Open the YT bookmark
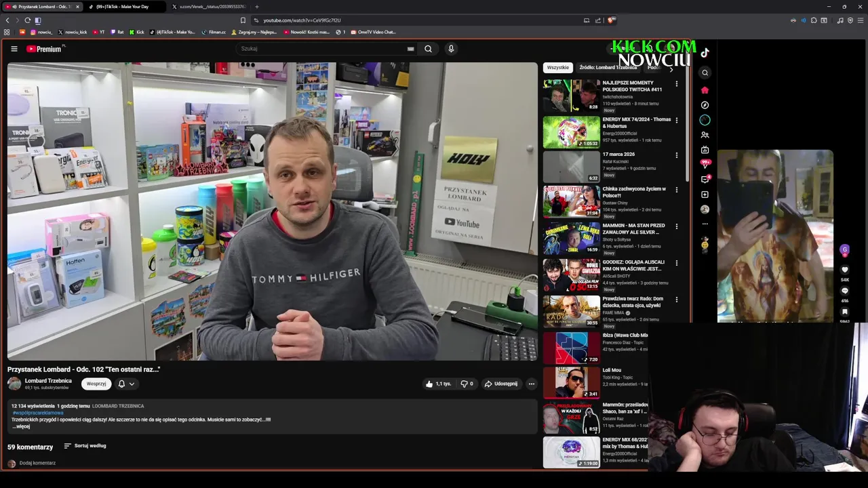The height and width of the screenshot is (488, 868). click(x=99, y=32)
